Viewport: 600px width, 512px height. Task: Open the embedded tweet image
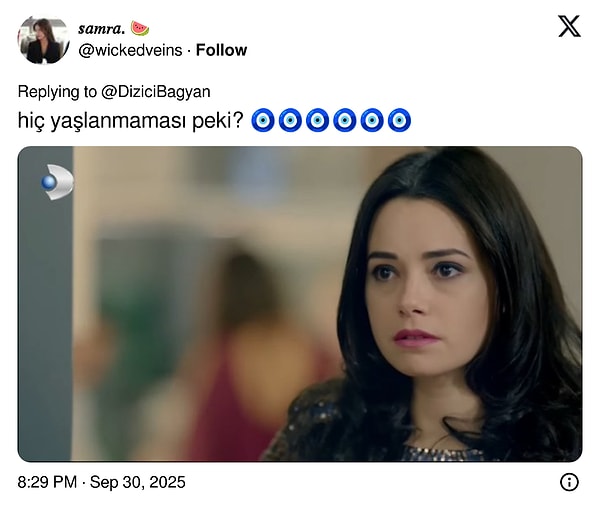coord(300,304)
